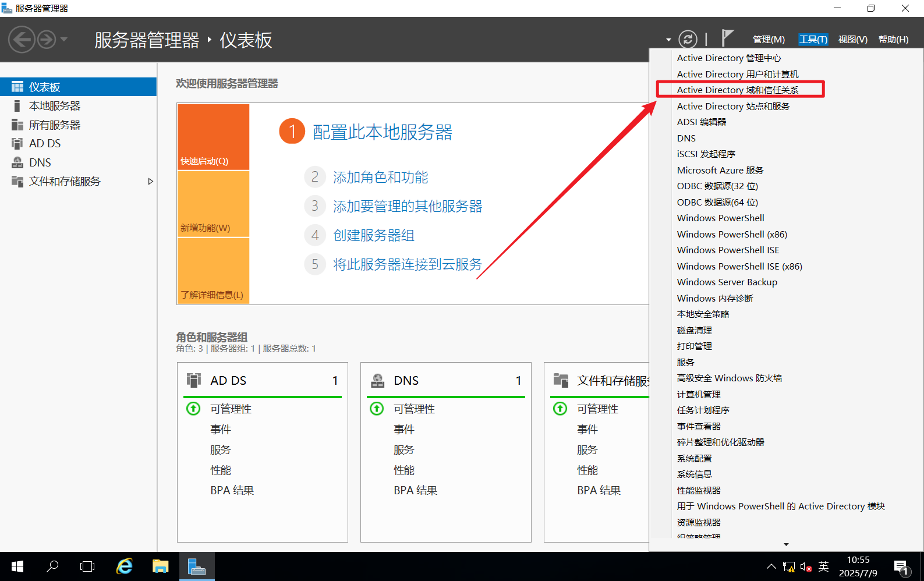This screenshot has height=581, width=924.
Task: Open 服务 in the DNS tile
Action: (x=404, y=450)
